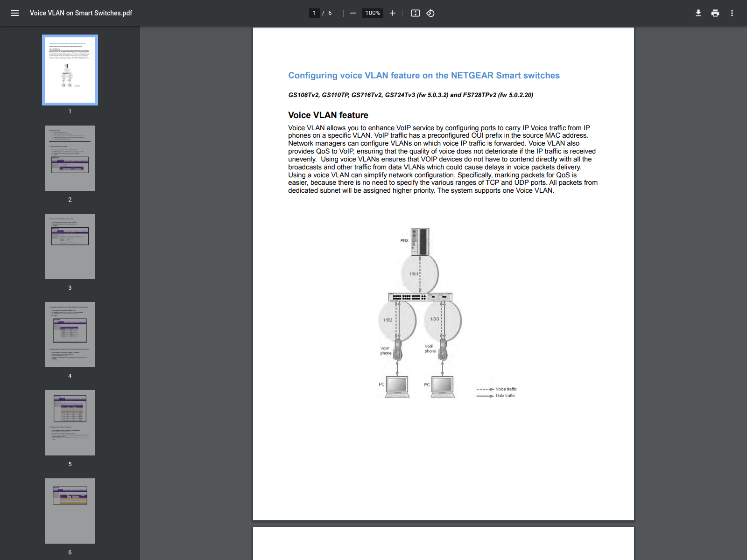Toggle the sidebar menu hamburger icon

[x=15, y=13]
